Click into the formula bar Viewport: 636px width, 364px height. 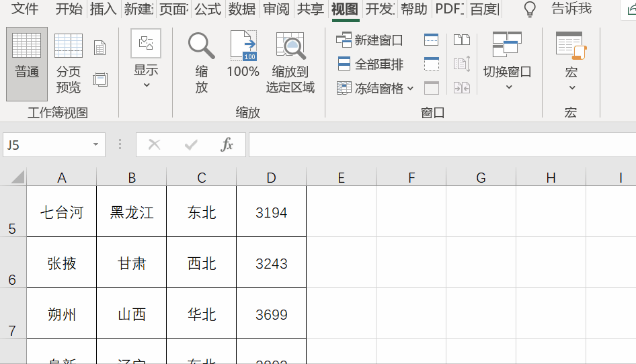point(442,144)
